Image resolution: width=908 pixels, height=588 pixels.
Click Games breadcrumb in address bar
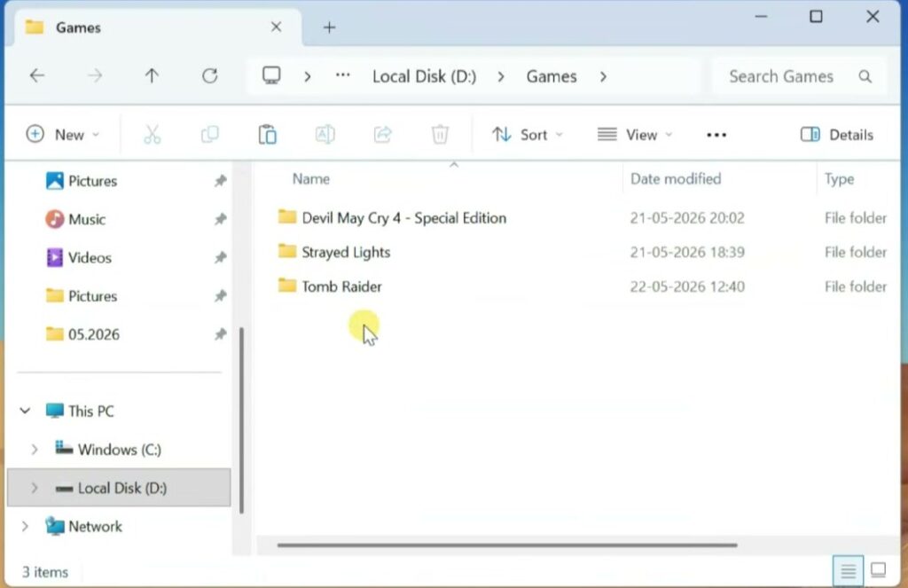click(x=552, y=76)
